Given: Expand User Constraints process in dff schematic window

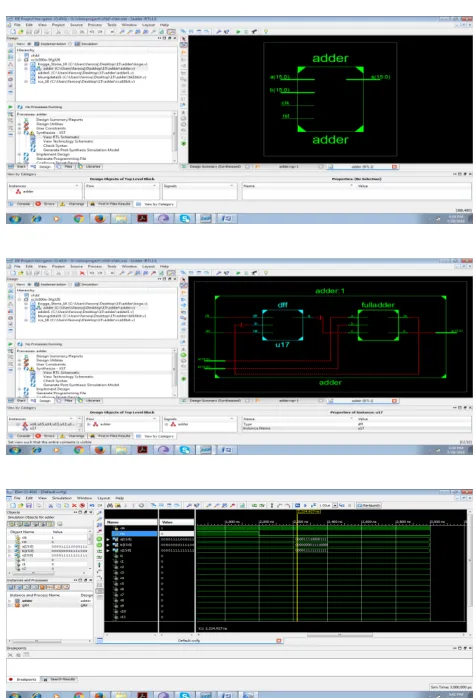Looking at the screenshot, I should (x=19, y=365).
